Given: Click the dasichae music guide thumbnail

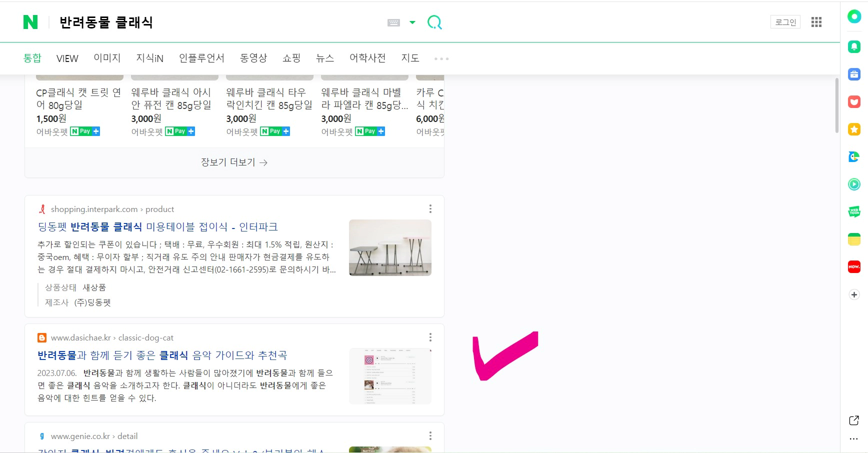Looking at the screenshot, I should coord(390,376).
